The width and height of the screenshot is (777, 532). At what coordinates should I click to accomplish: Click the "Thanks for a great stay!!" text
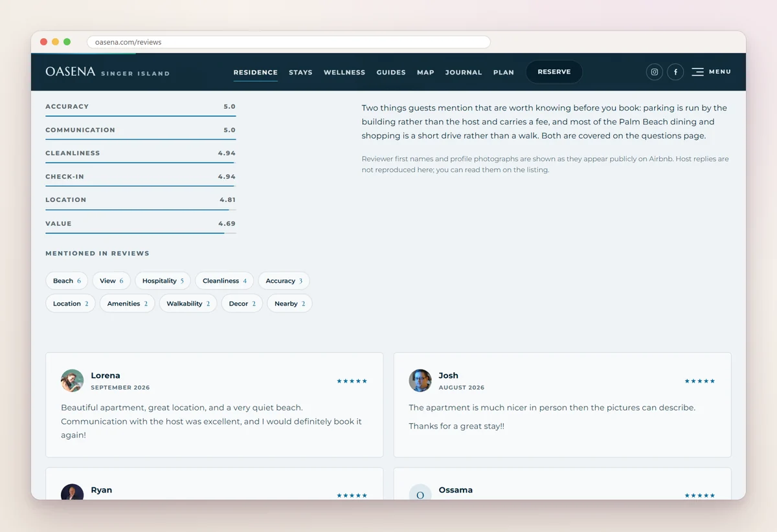[456, 427]
